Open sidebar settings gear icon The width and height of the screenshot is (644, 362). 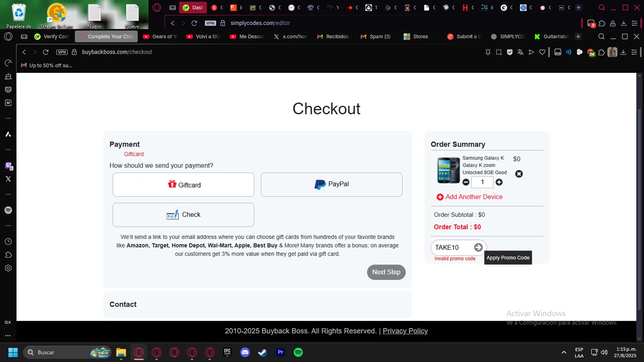click(x=8, y=268)
